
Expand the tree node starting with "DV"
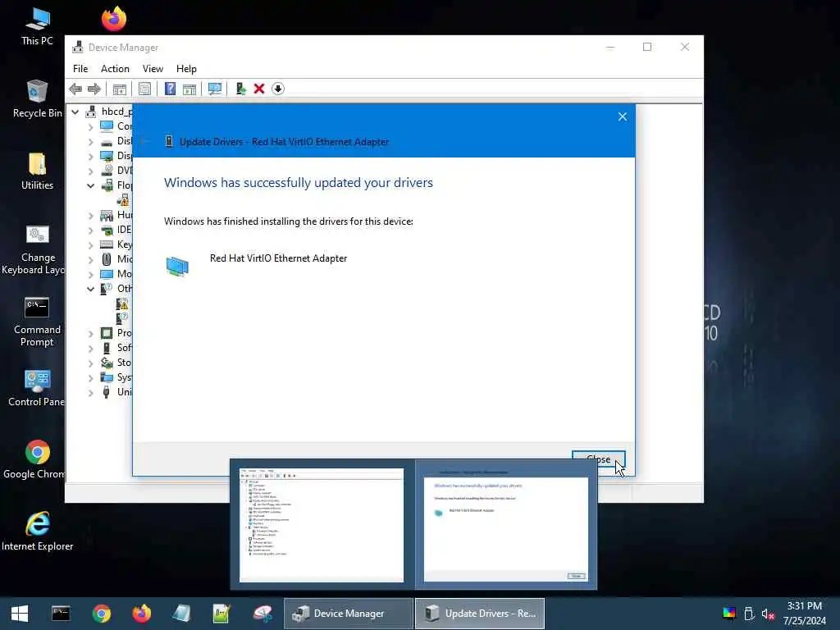[x=90, y=171]
